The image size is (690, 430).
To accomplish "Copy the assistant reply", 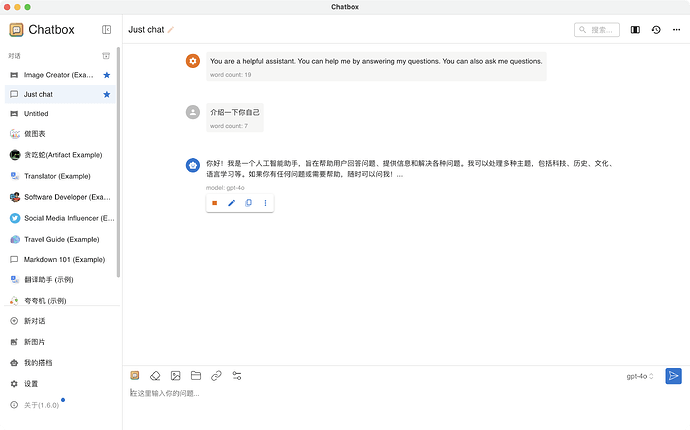I will tap(249, 203).
